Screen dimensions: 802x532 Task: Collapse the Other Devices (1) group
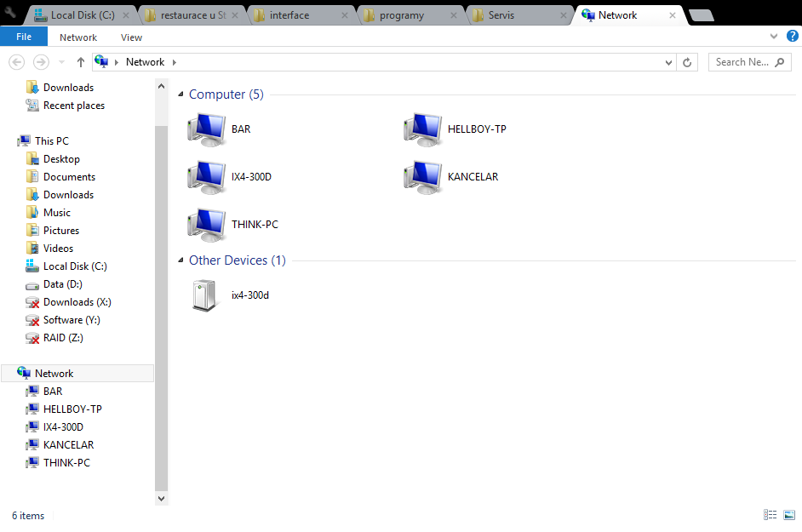click(x=180, y=260)
